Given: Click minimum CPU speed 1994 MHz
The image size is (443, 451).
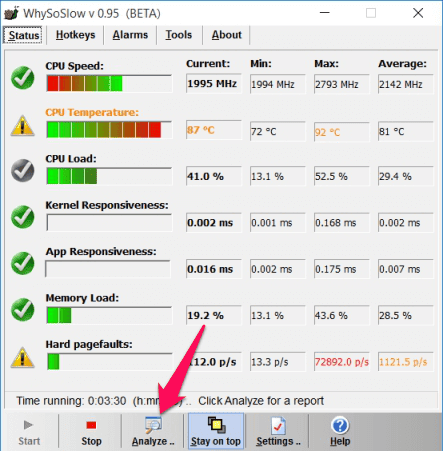Looking at the screenshot, I should (277, 84).
